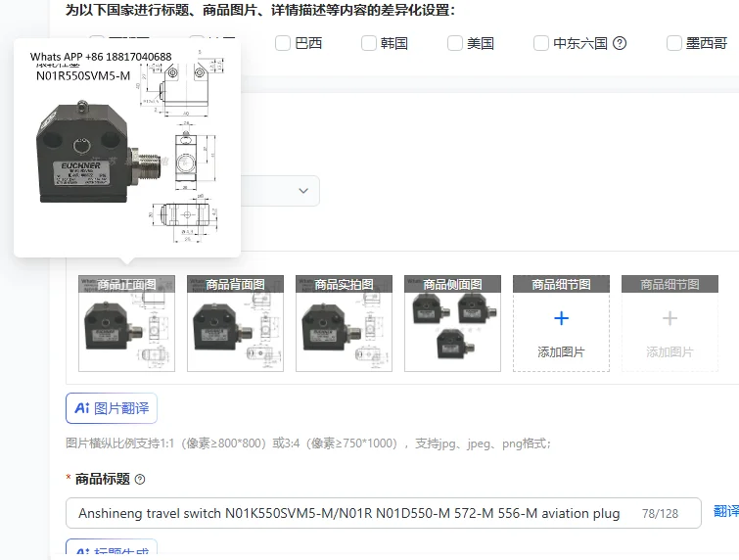
Task: Open the help icon next to 中东六国
Action: (620, 43)
